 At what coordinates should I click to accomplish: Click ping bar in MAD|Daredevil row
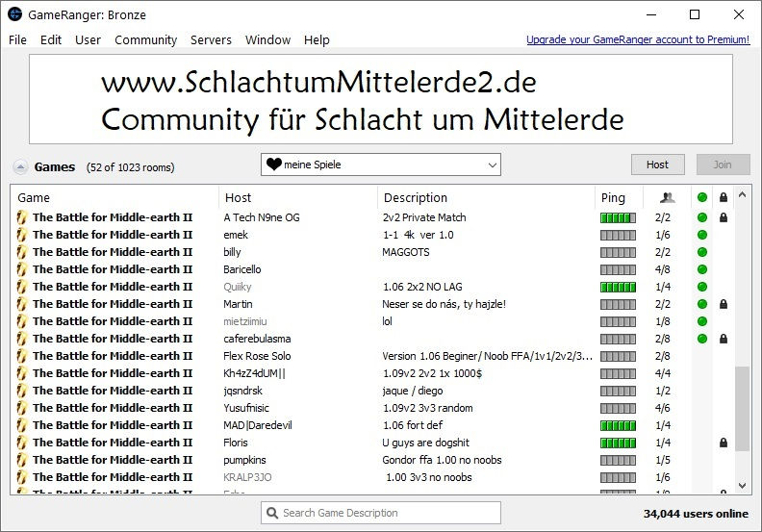618,426
